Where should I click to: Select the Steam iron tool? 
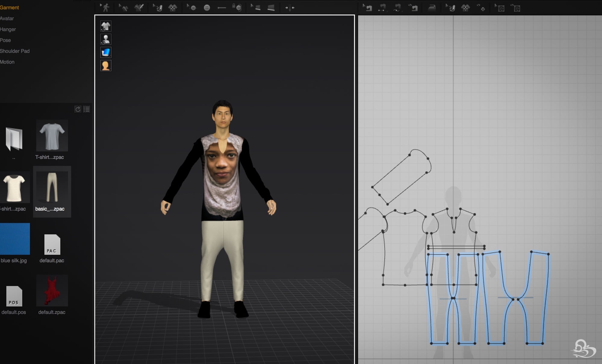[x=432, y=8]
